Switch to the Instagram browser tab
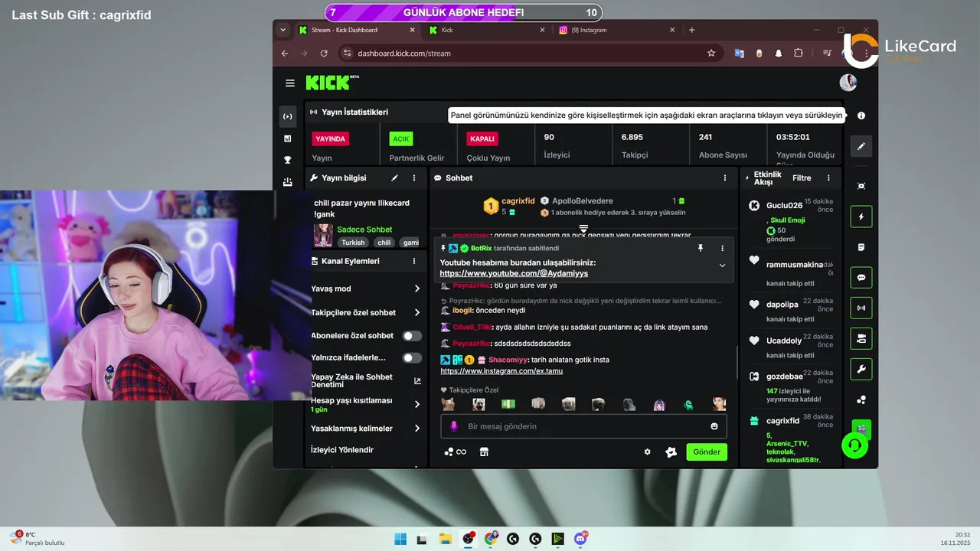This screenshot has height=551, width=980. [x=617, y=30]
